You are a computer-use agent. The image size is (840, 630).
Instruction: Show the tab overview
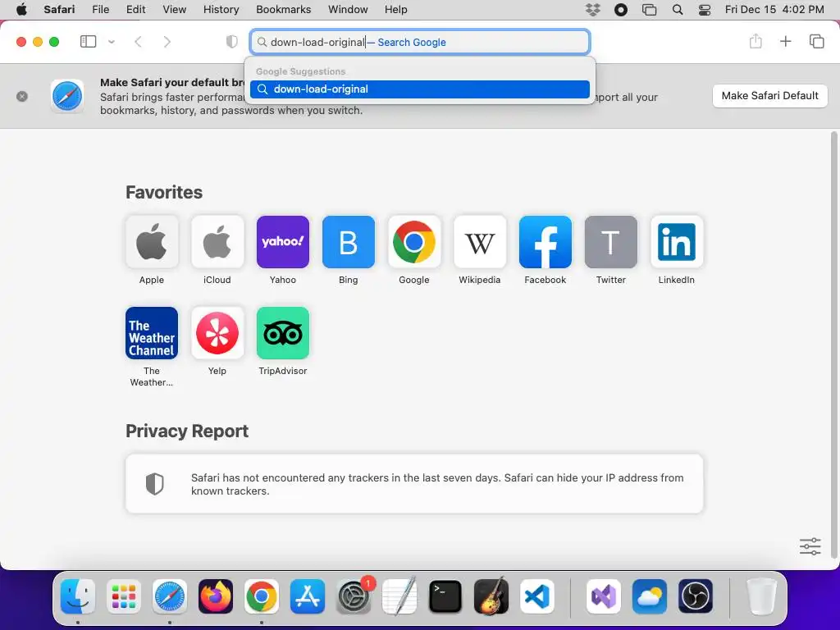point(816,41)
